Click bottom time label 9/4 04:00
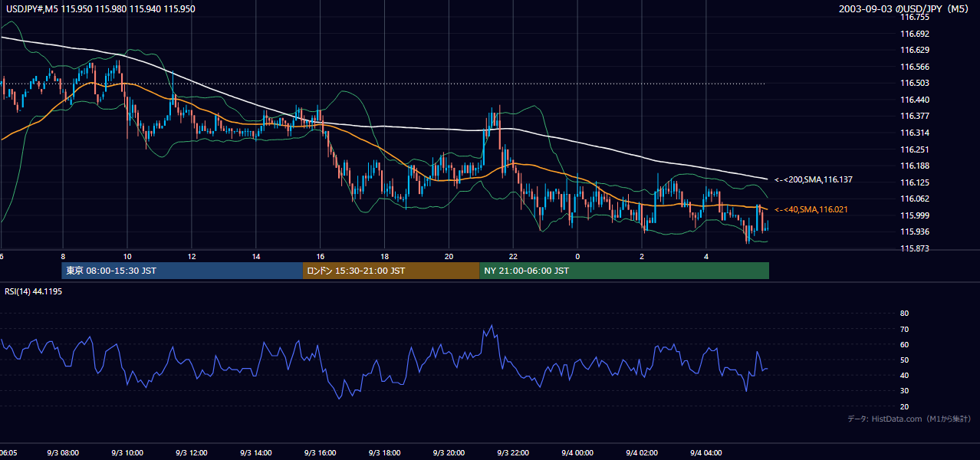980x460 pixels. point(707,453)
